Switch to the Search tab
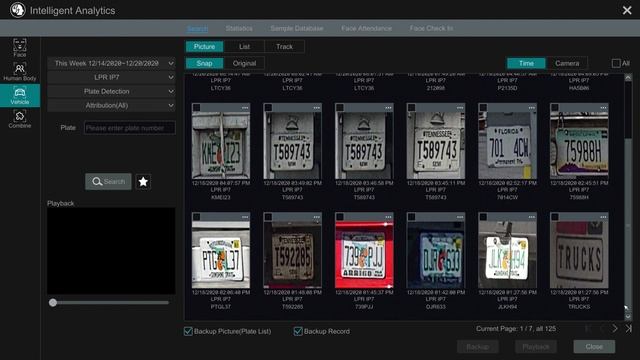640x360 pixels. click(197, 29)
